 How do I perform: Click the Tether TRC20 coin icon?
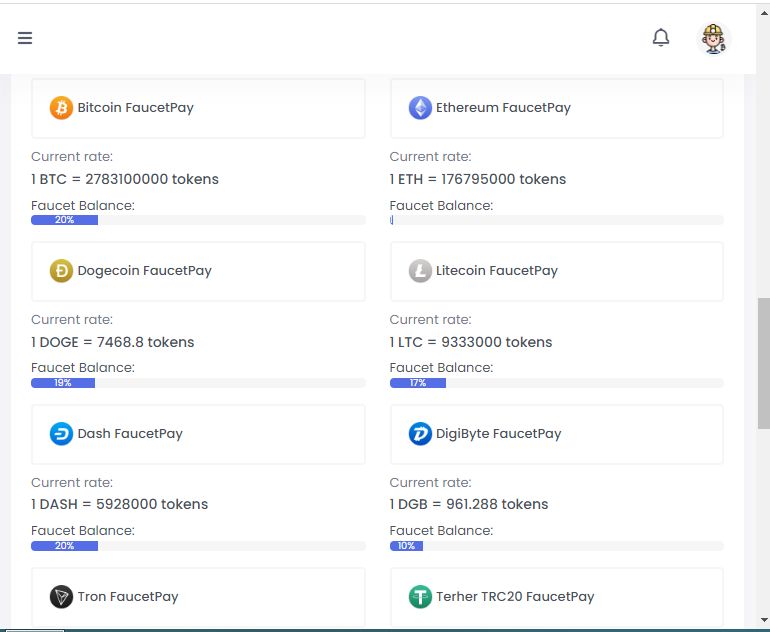tap(420, 597)
